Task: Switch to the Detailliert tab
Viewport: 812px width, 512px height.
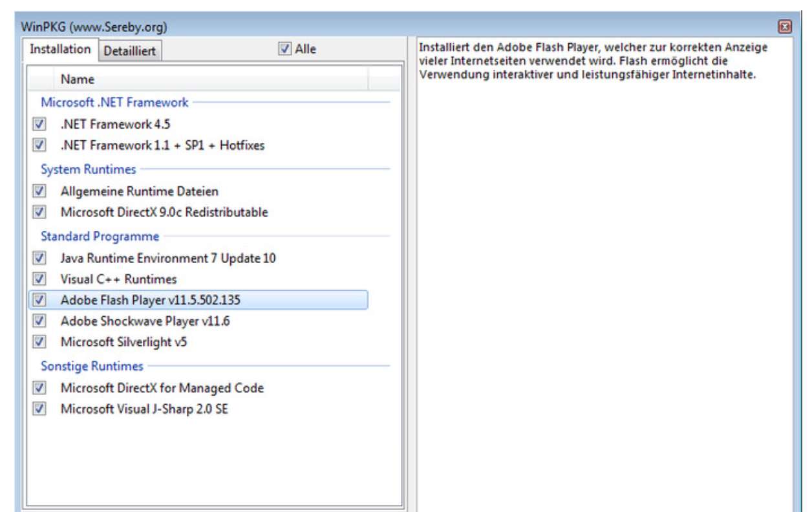Action: point(130,50)
